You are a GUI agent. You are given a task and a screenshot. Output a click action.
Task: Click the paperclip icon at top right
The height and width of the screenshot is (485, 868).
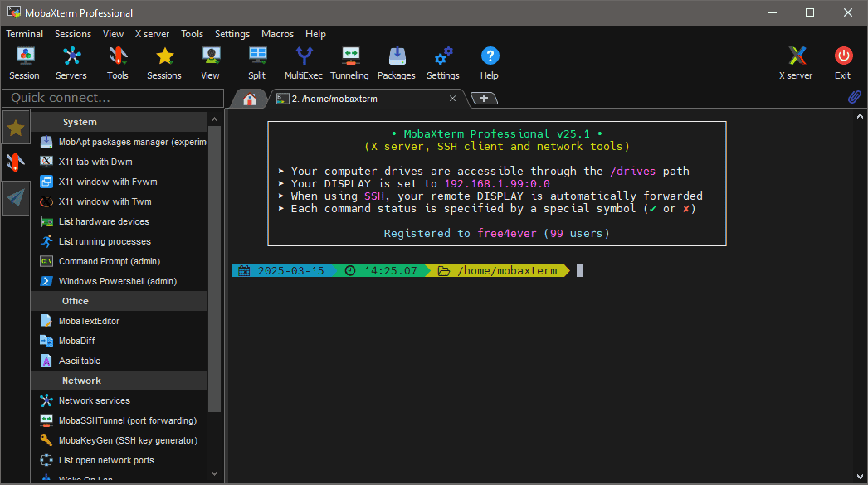point(854,97)
